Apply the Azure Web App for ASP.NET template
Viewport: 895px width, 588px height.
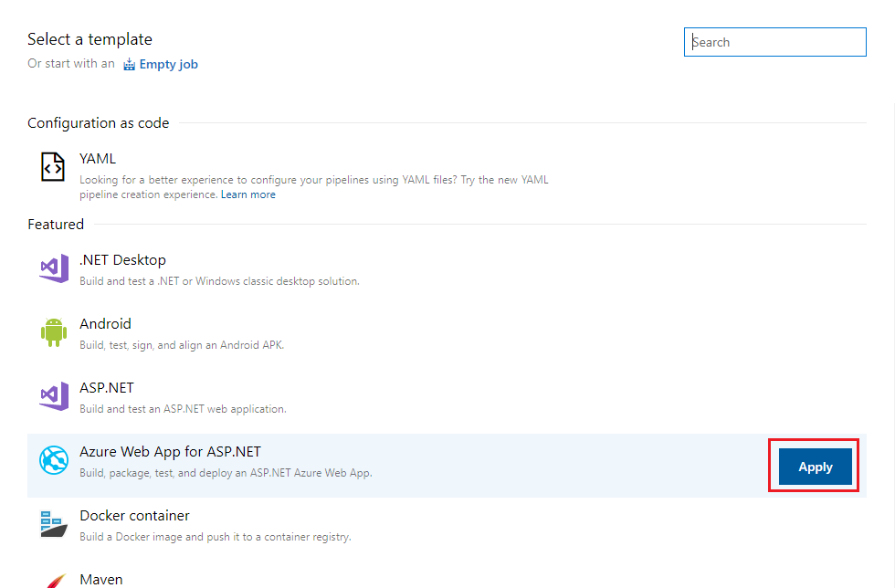815,467
